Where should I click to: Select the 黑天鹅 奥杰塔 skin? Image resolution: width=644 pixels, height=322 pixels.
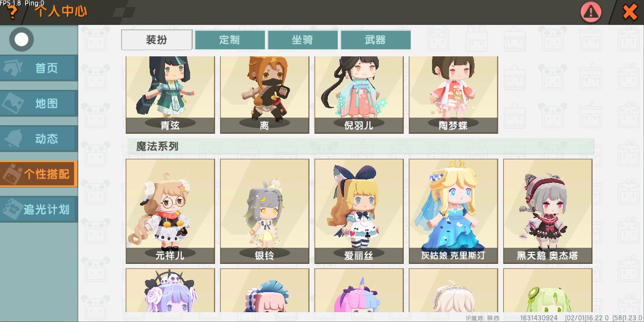[x=548, y=211]
